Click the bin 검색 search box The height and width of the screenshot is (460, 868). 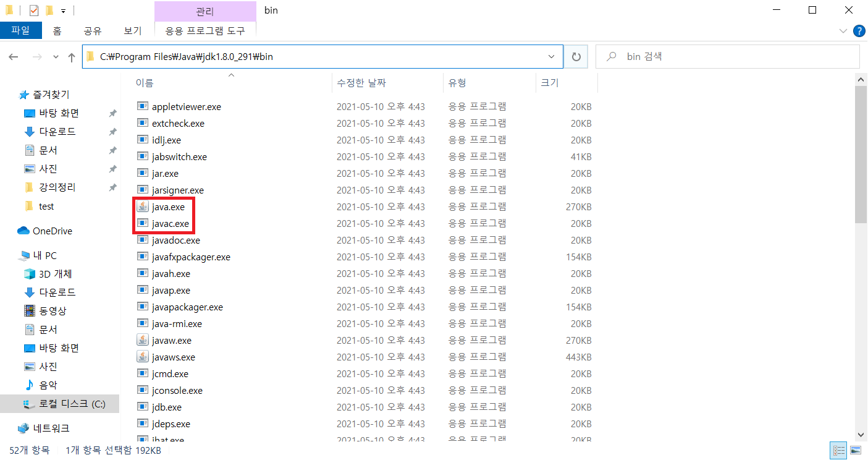point(727,57)
